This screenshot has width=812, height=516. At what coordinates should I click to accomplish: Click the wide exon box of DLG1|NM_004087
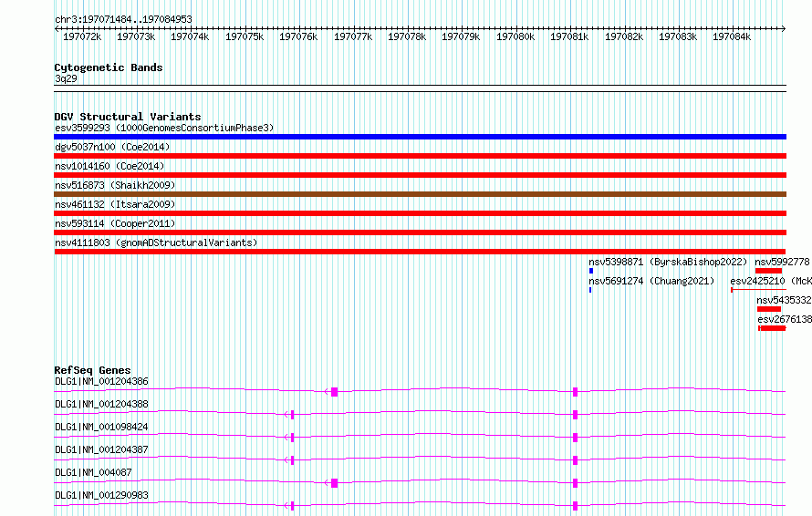pos(335,483)
